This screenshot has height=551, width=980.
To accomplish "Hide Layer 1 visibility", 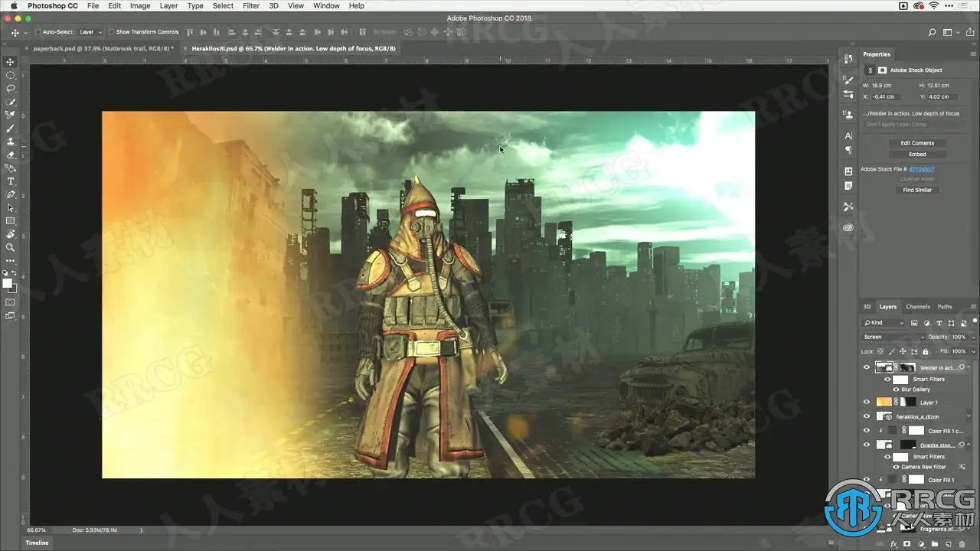I will click(867, 402).
